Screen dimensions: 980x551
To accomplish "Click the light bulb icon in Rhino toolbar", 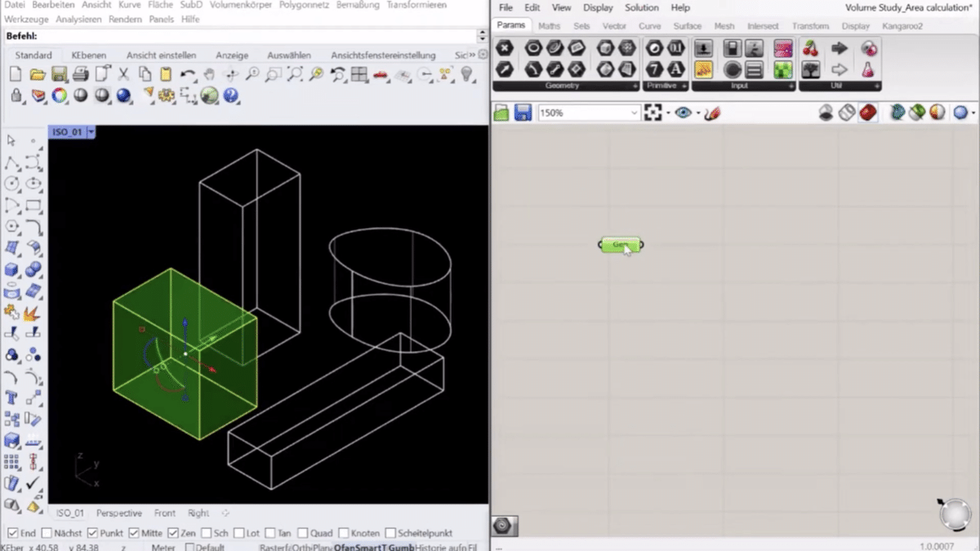I will click(x=466, y=74).
